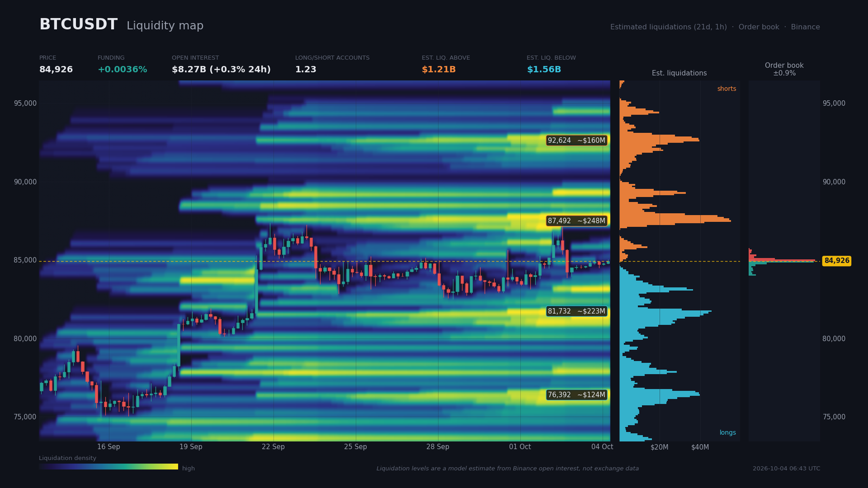Click the "shorts" label in the liquidations panel
The width and height of the screenshot is (868, 488).
[726, 89]
